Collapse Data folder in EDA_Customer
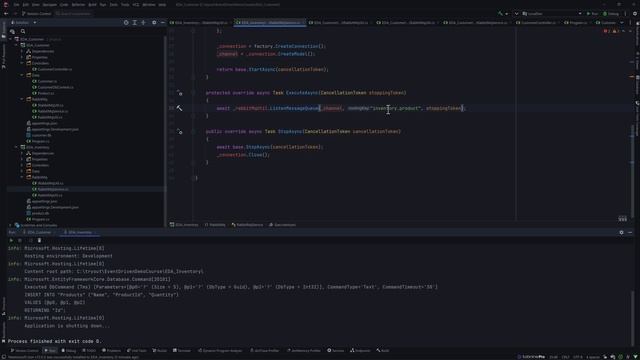Image resolution: width=640 pixels, height=360 pixels. (22, 75)
